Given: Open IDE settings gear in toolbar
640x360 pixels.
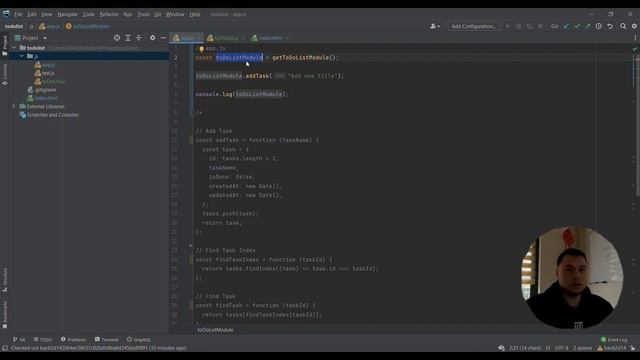Looking at the screenshot, I should [634, 26].
